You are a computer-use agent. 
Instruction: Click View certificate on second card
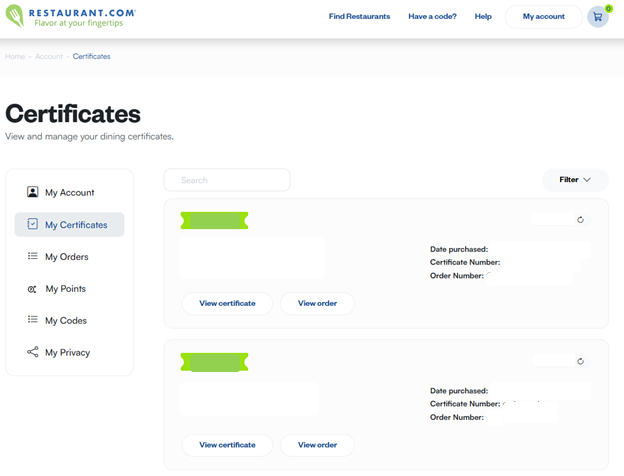tap(227, 445)
